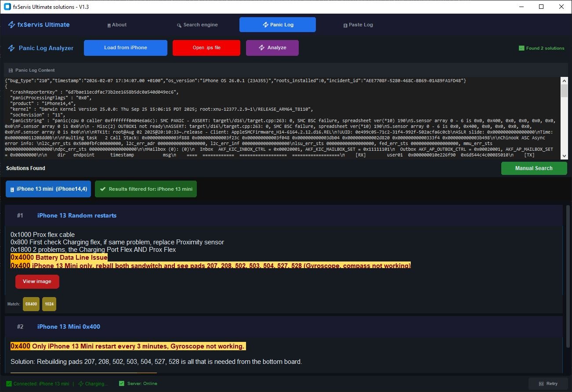This screenshot has width=572, height=392.
Task: Click inside the panic log content text area
Action: [x=282, y=118]
